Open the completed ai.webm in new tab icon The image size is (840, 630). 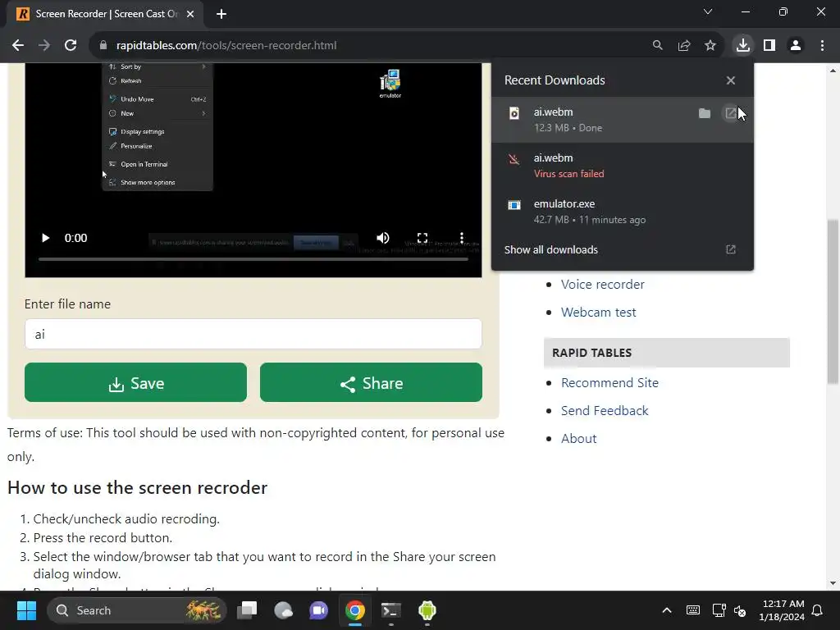pos(730,113)
